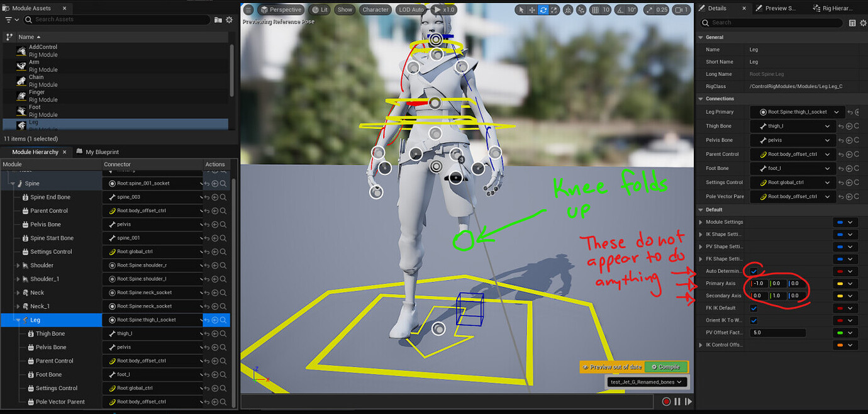
Task: Switch to My Blueprint tab
Action: [x=97, y=152]
